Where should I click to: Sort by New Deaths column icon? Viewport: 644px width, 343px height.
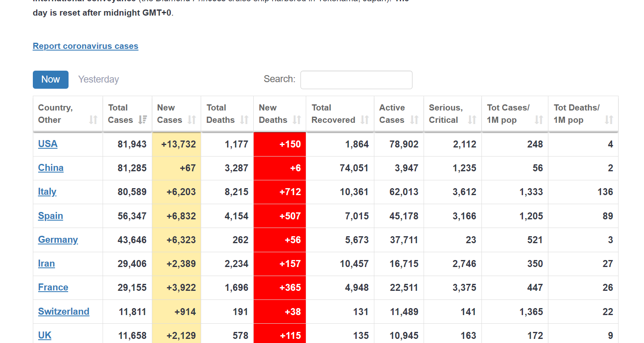pos(297,120)
